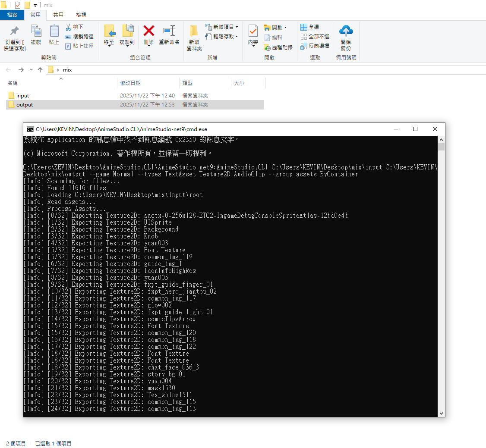The width and height of the screenshot is (486, 448).
Task: Click the Rename icon in ribbon
Action: [x=169, y=31]
